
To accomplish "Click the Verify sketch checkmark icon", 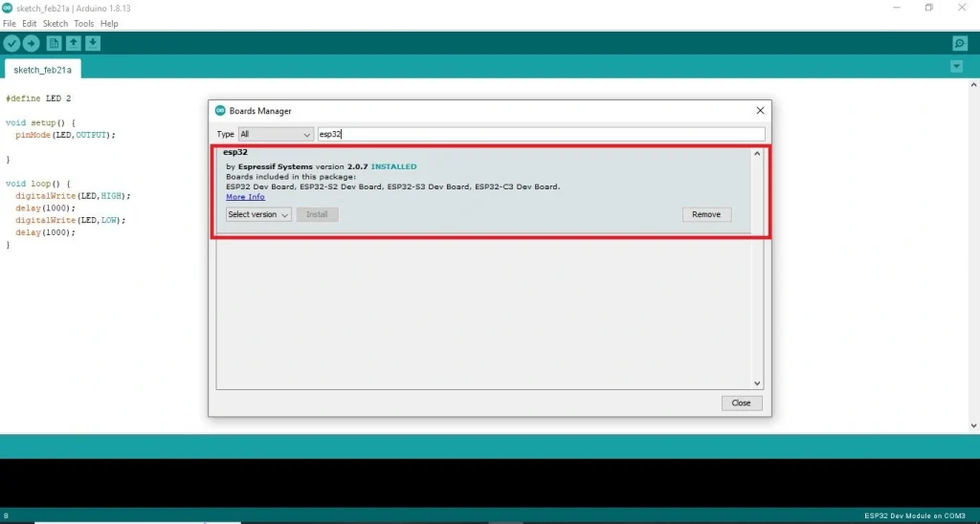I will tap(11, 44).
